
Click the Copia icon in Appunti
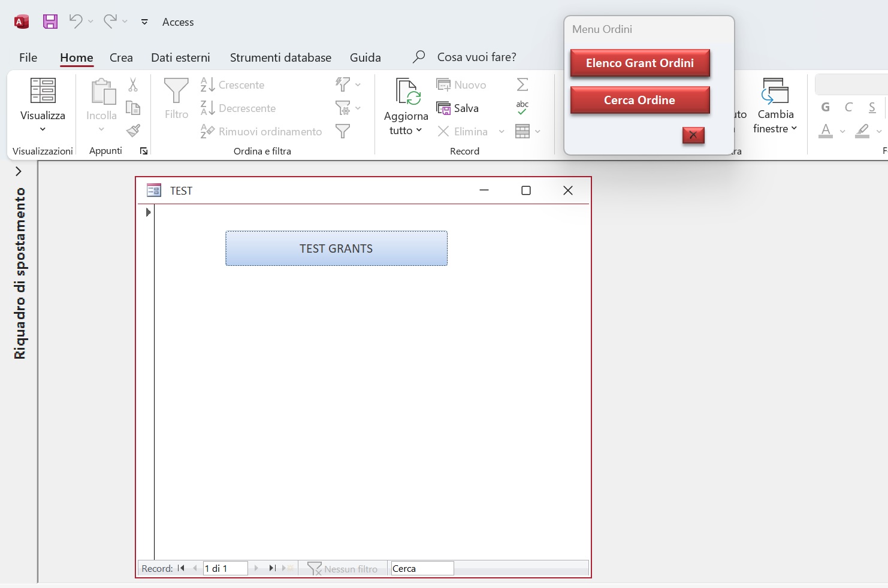pos(134,108)
